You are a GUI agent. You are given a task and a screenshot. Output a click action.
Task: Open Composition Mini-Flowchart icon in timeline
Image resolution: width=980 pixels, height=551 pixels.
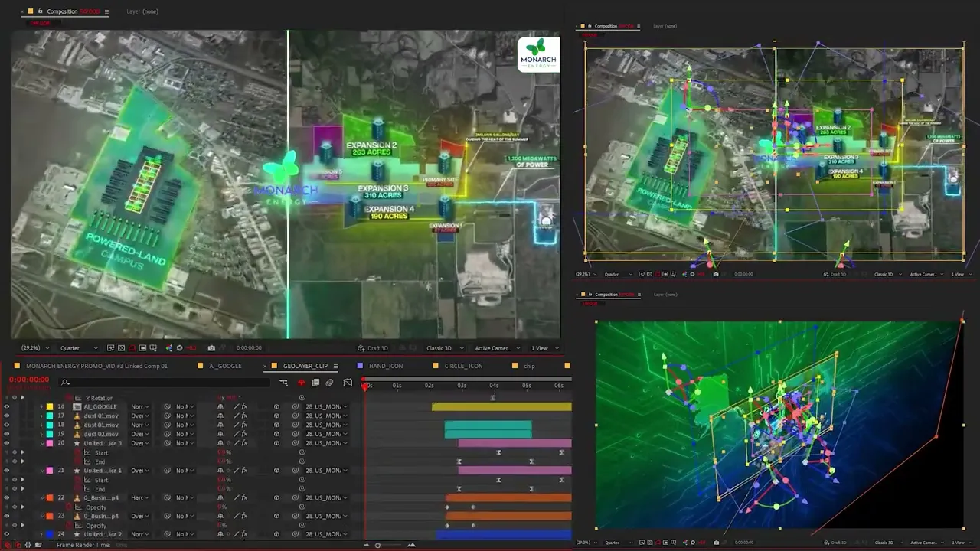click(283, 383)
